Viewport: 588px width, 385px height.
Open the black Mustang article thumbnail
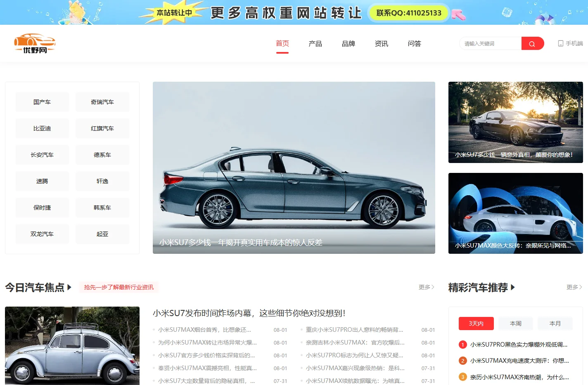pos(516,122)
